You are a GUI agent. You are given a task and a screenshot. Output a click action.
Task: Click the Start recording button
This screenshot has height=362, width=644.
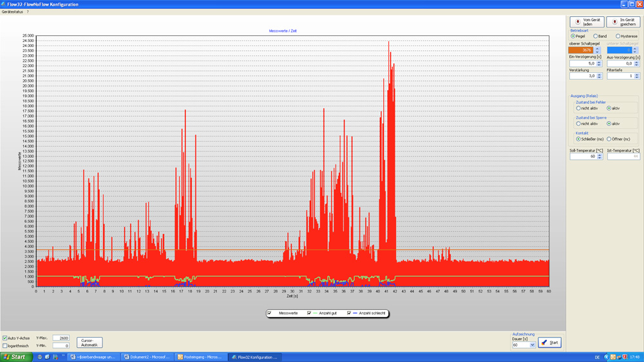(549, 343)
